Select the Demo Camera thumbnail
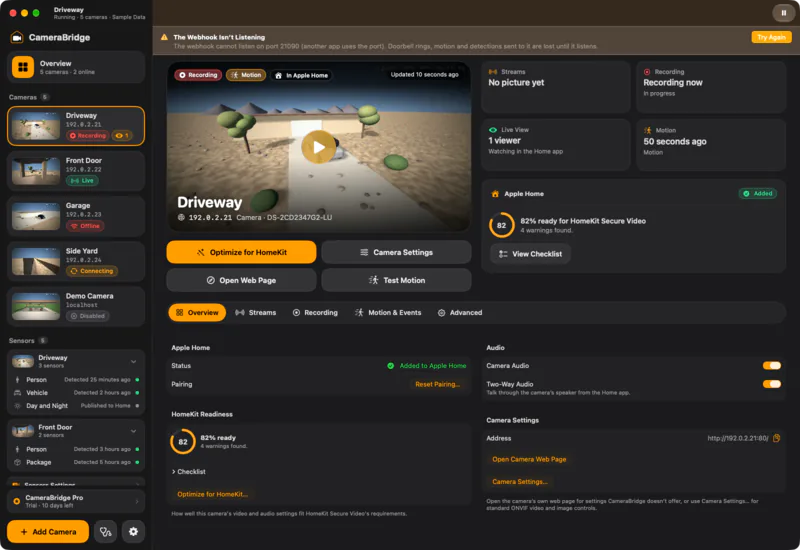 (36, 307)
